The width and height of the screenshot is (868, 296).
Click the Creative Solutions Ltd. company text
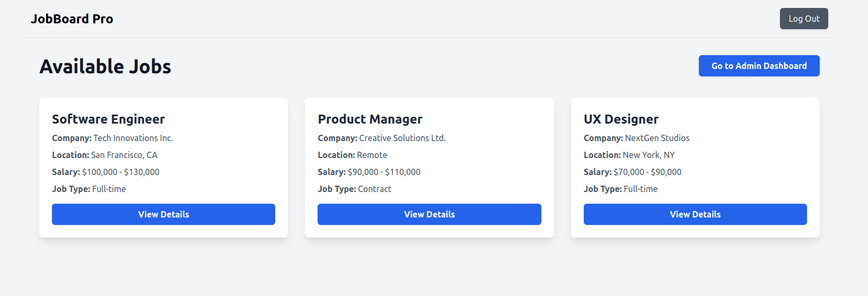pyautogui.click(x=402, y=138)
